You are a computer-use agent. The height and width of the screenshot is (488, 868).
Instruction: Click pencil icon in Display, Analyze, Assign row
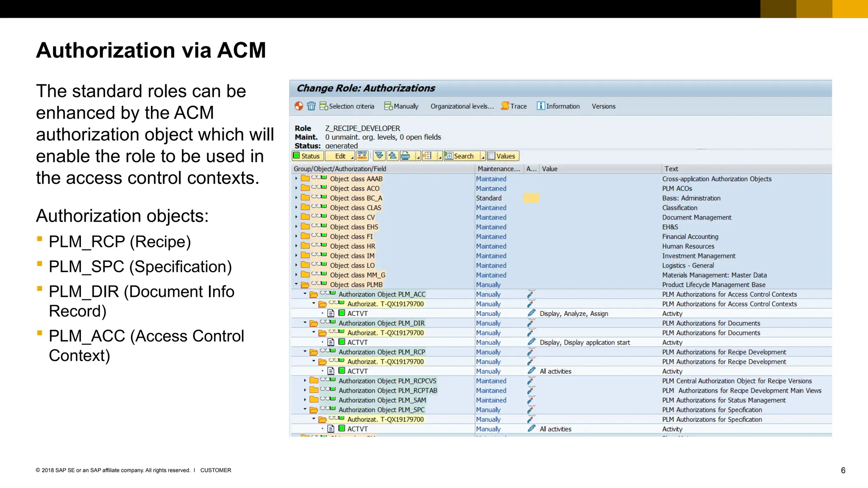pyautogui.click(x=531, y=313)
